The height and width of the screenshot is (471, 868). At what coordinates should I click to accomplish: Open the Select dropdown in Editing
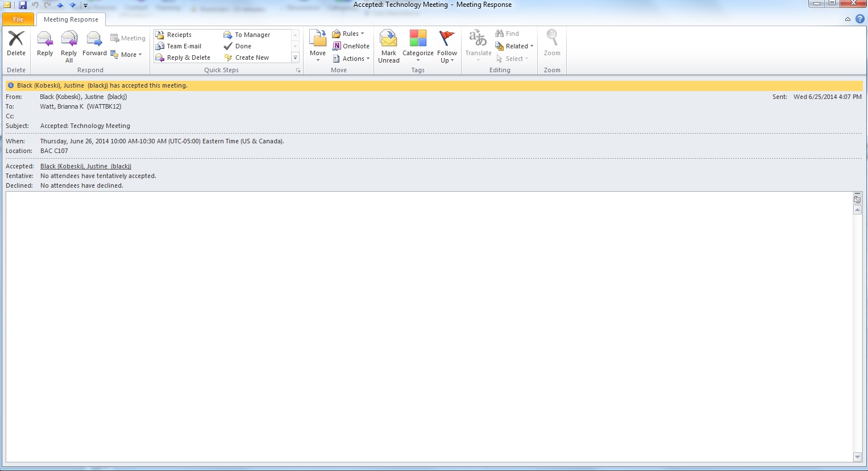(512, 59)
